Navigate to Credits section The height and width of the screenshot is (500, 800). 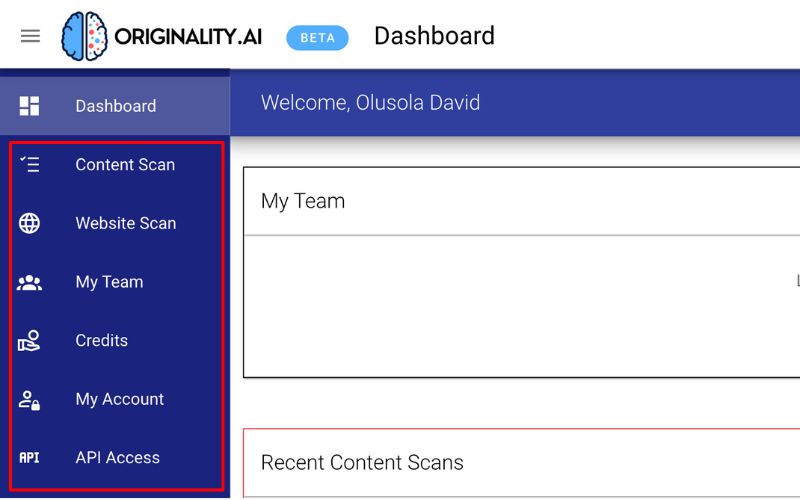[x=101, y=341]
